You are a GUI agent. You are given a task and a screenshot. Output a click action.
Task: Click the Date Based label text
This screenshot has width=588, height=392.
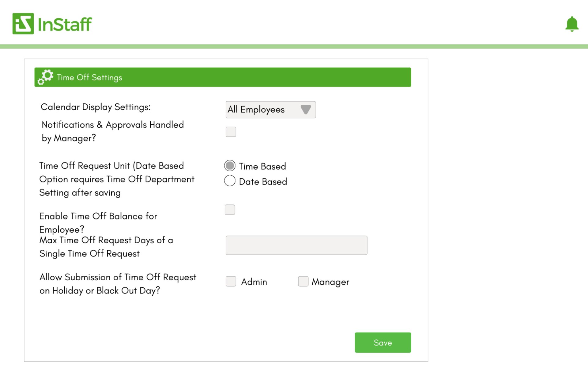(x=263, y=182)
